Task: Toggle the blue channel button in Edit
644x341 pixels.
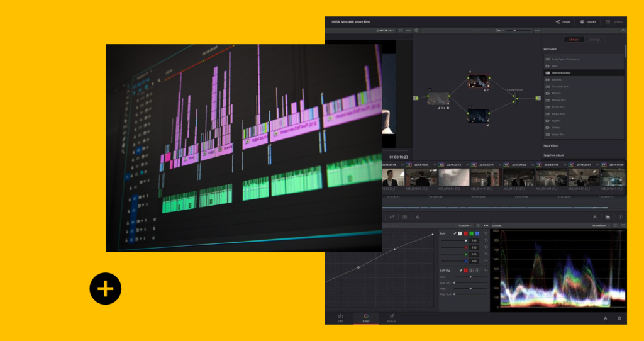Action: [477, 233]
